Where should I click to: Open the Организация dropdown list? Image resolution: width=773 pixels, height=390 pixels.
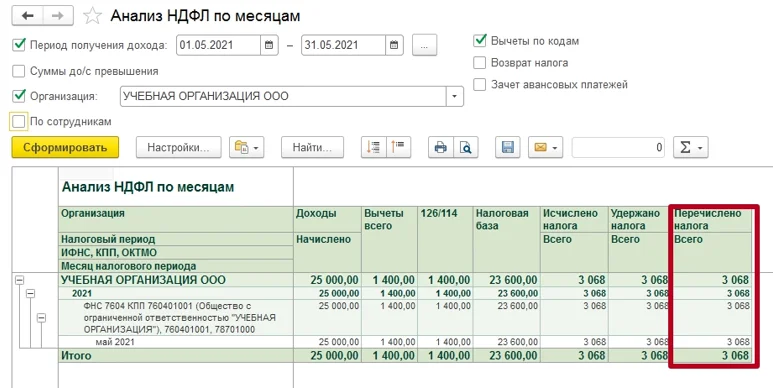[455, 96]
